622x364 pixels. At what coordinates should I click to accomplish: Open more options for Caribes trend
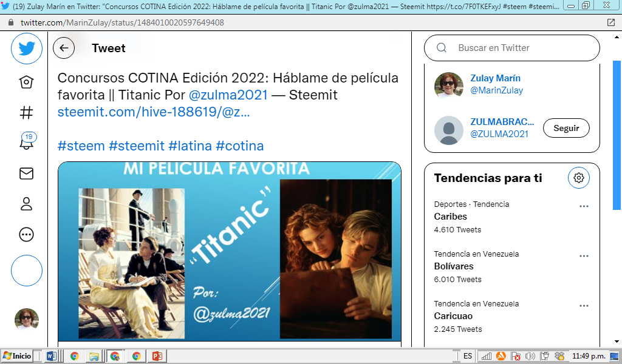[x=584, y=206]
